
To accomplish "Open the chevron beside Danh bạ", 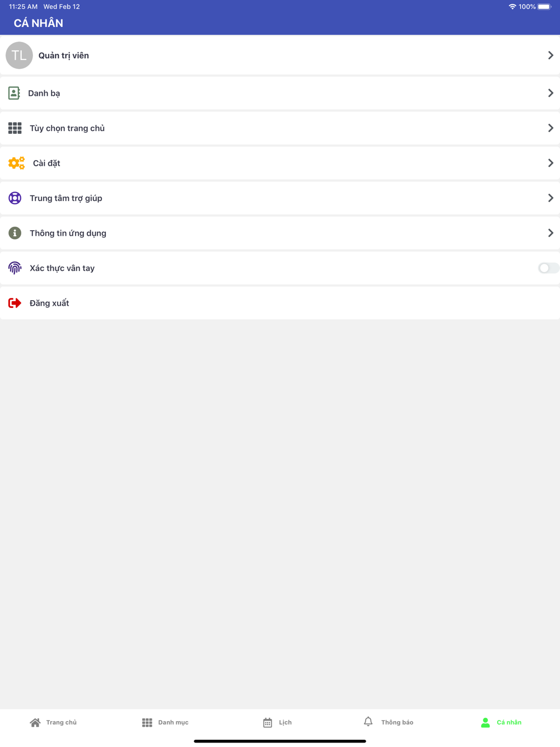I will [550, 93].
